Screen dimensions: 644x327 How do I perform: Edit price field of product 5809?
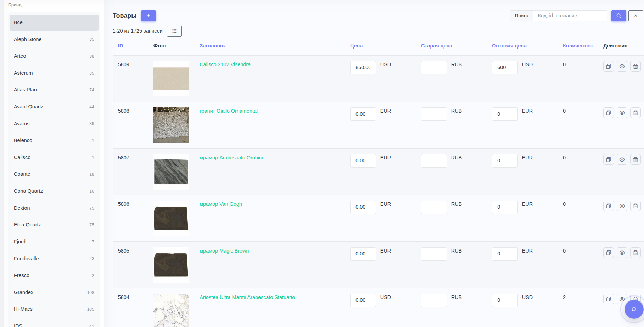tap(363, 67)
